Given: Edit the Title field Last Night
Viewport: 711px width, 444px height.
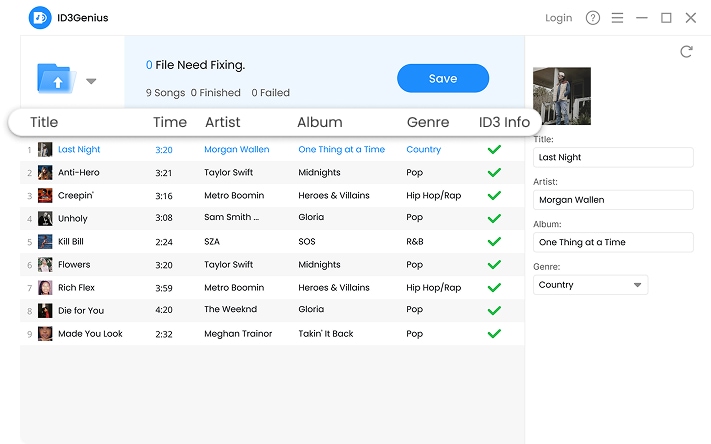Looking at the screenshot, I should click(x=613, y=157).
